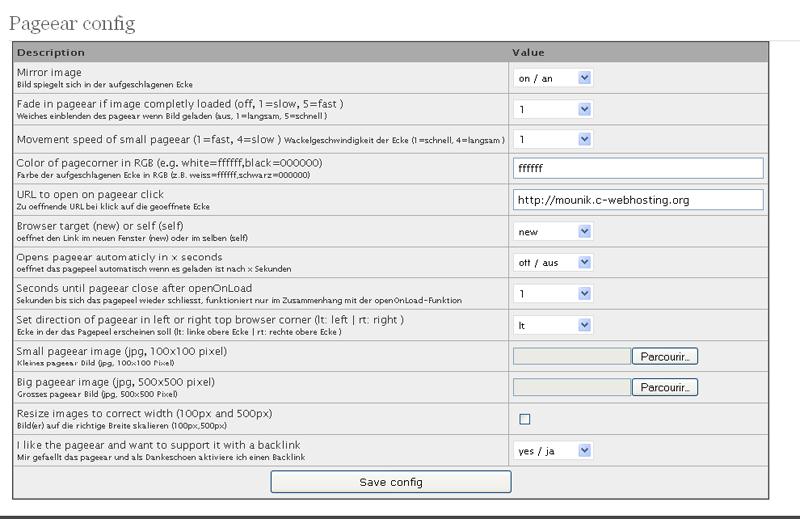Click Parcourir for Big pageear image
The width and height of the screenshot is (800, 519).
(665, 387)
